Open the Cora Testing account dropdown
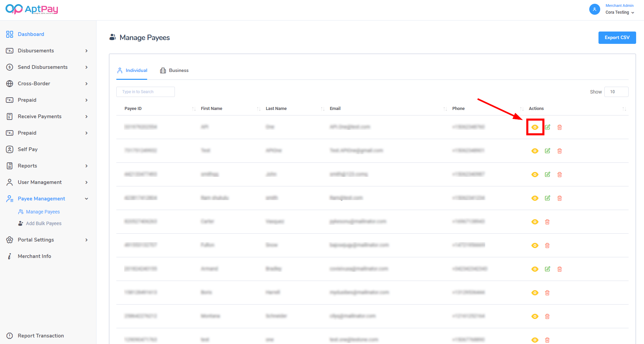The image size is (644, 344). (x=620, y=12)
